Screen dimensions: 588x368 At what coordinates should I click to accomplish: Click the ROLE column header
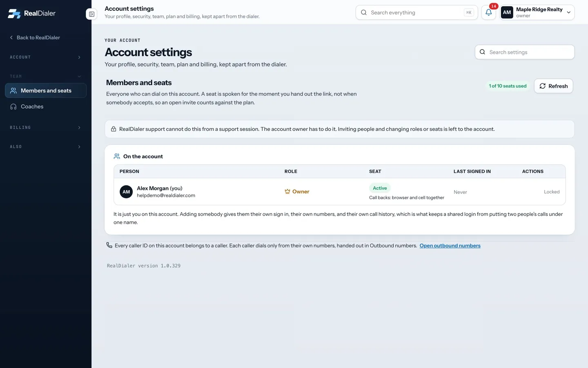[x=291, y=171]
